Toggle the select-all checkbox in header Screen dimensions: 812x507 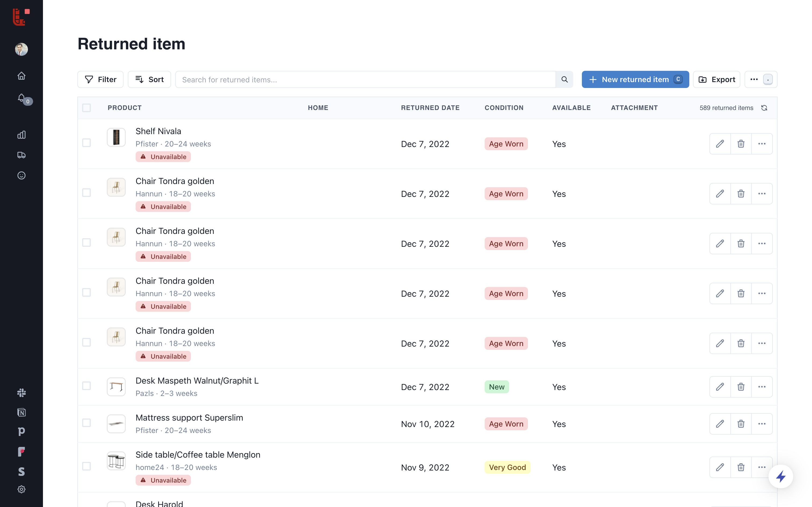click(x=86, y=108)
